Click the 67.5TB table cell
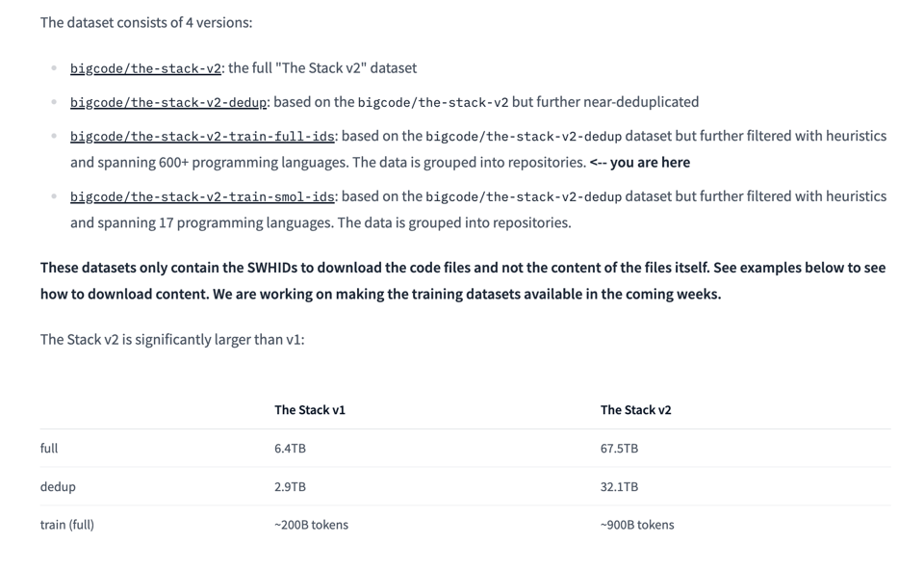 tap(619, 449)
